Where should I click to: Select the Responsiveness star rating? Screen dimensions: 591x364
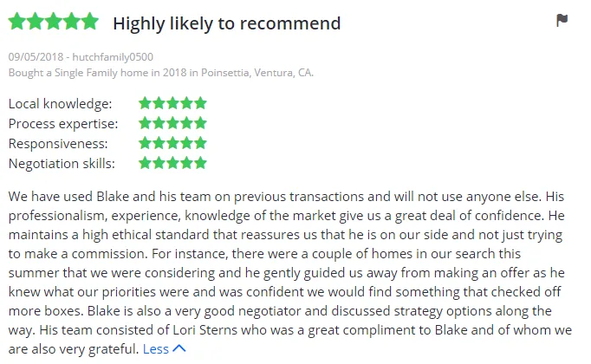click(x=172, y=143)
